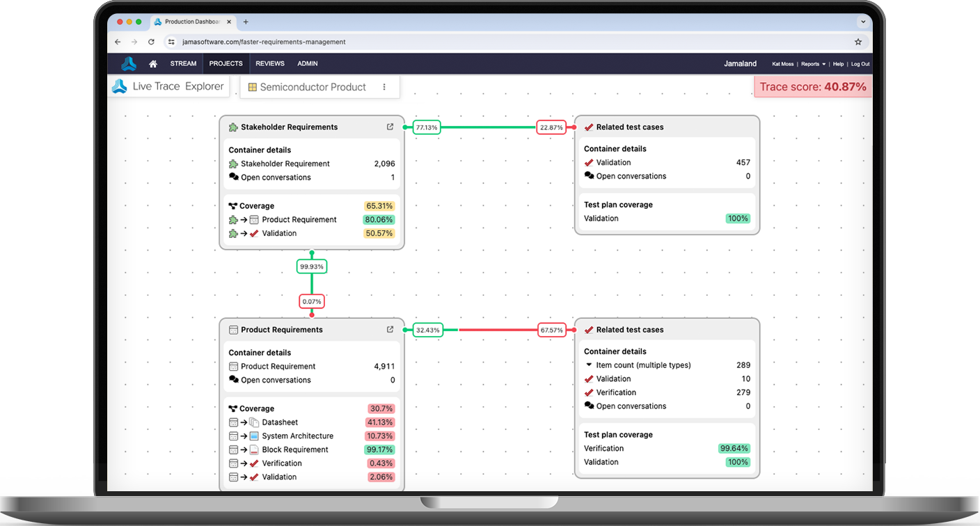Open the Production Dashboard browser tab
The width and height of the screenshot is (980, 526).
pos(191,22)
